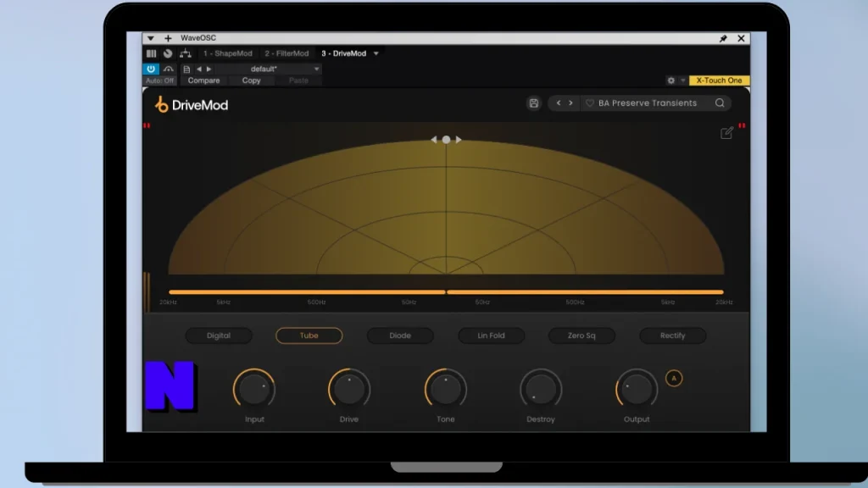Open the BA Preserve Transients preset browser
This screenshot has height=488, width=868.
pos(648,103)
